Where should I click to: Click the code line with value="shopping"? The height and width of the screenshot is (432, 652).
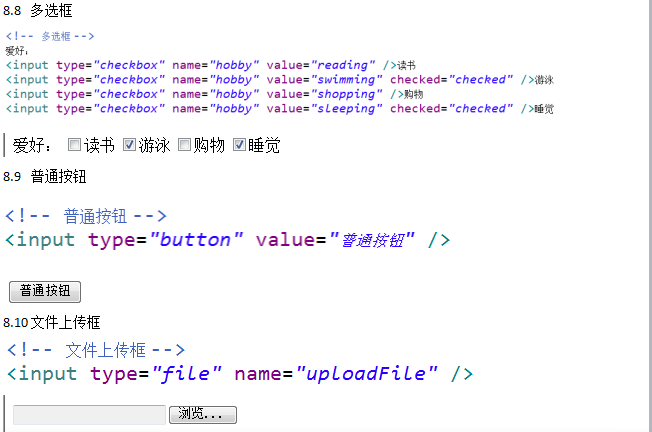(214, 94)
